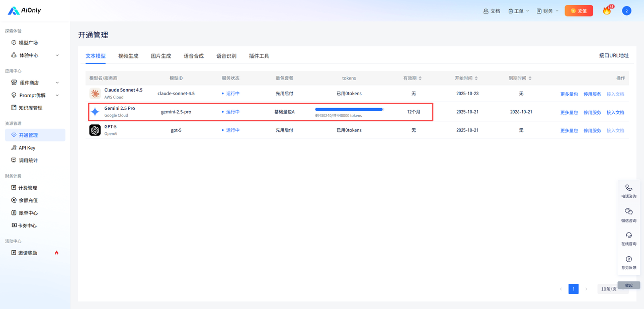The image size is (644, 309).
Task: Go to previous page arrow
Action: coord(561,289)
